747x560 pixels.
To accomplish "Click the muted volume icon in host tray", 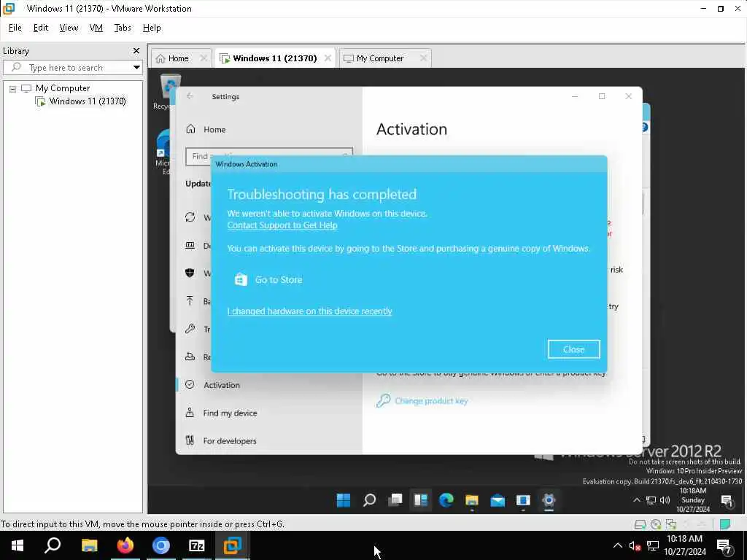I will [635, 545].
